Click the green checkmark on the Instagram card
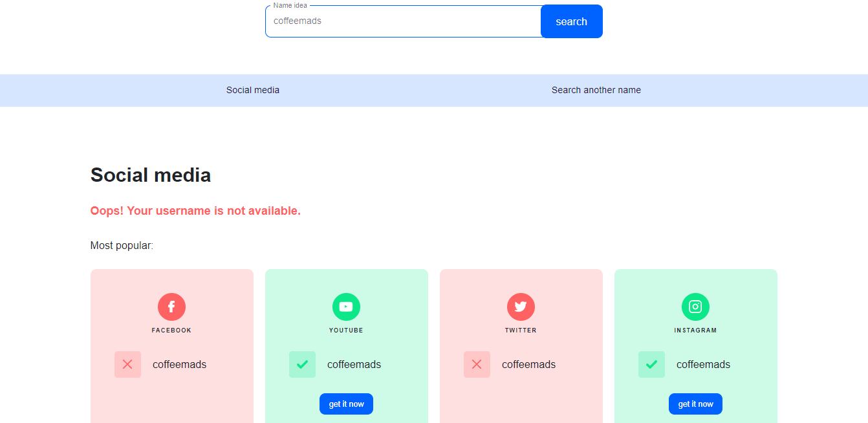 [651, 364]
